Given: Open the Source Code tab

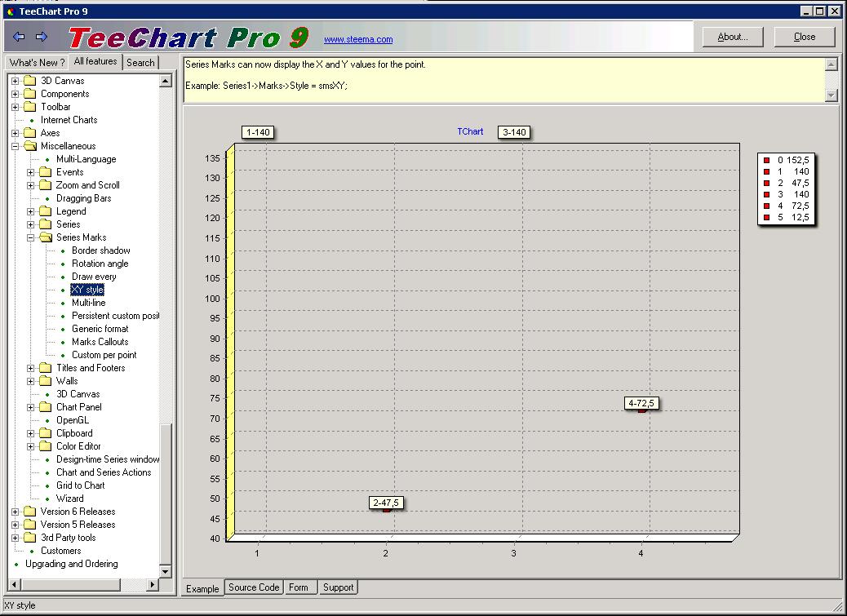Looking at the screenshot, I should [253, 587].
